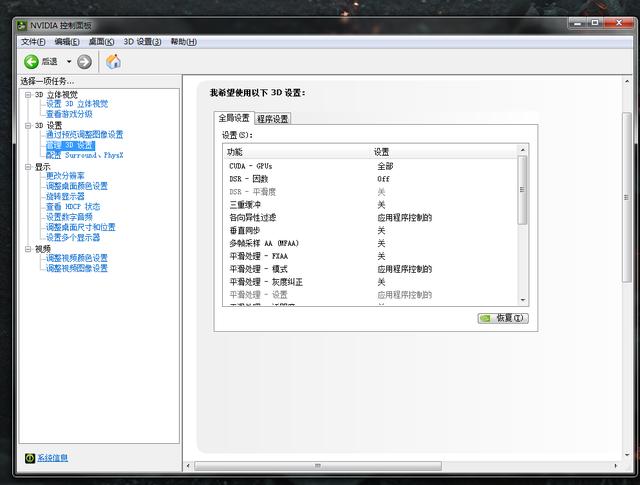
Task: Open 查看 HDCP 状态 task
Action: tap(73, 207)
